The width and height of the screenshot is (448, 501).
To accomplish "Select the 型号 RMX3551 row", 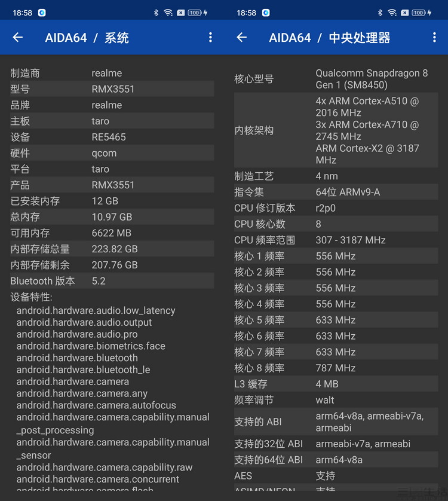I will pos(112,89).
